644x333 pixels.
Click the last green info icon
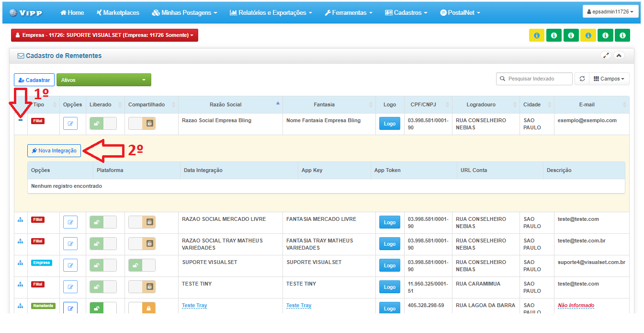(x=622, y=35)
